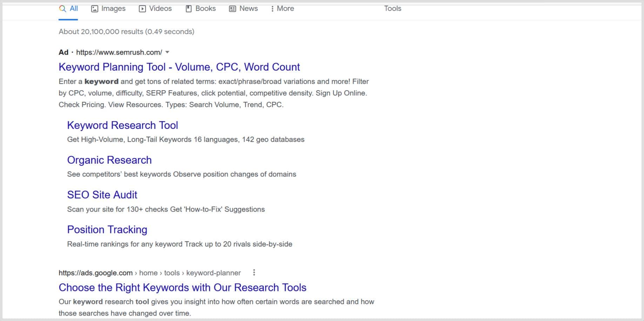Open the Organic Research sitelink
Image resolution: width=644 pixels, height=321 pixels.
click(109, 160)
